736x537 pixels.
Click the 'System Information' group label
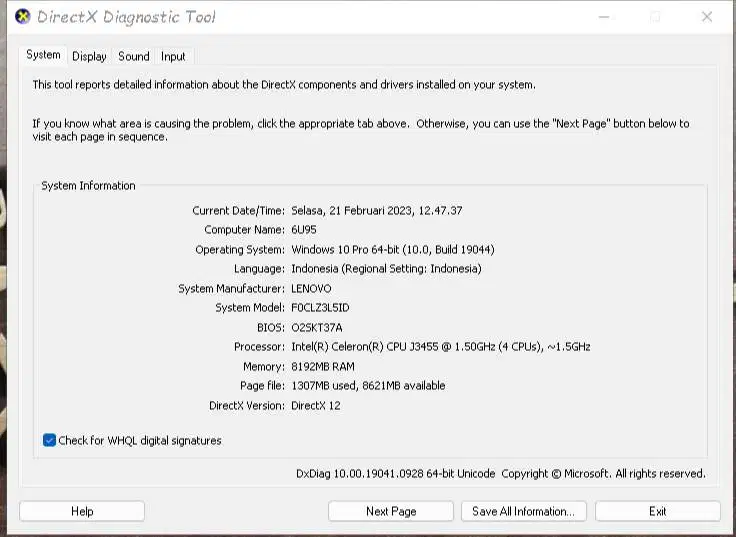[88, 186]
